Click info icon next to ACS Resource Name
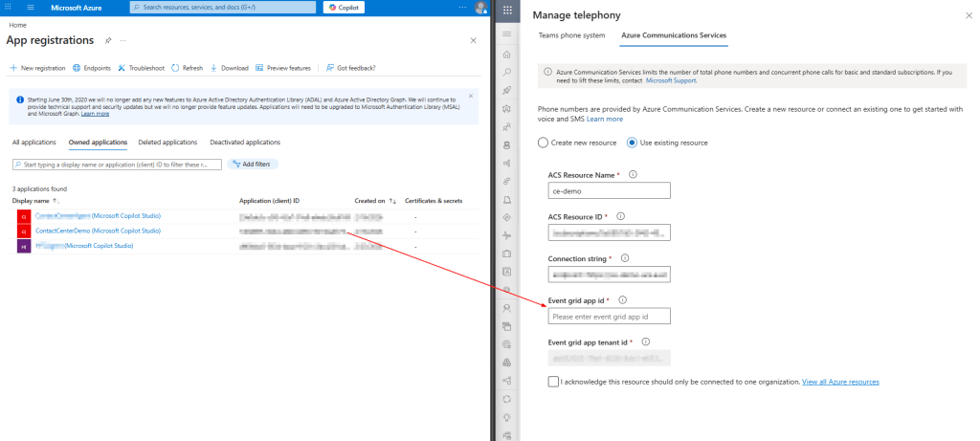 click(634, 174)
